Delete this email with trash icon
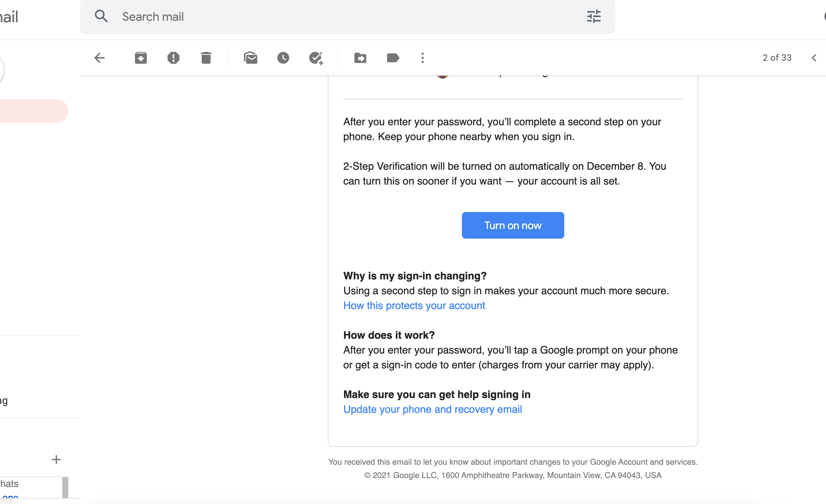This screenshot has height=504, width=826. click(x=206, y=57)
